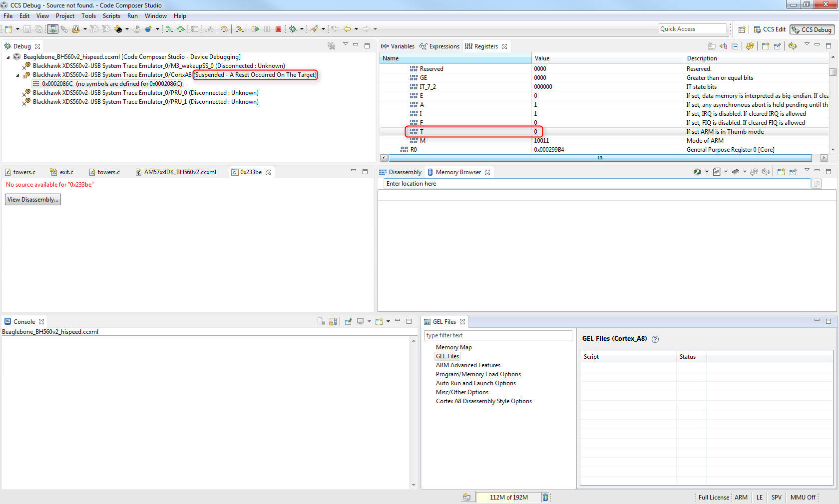Viewport: 839px width, 504px height.
Task: Click the Scroll Lock icon in Console
Action: point(333,322)
